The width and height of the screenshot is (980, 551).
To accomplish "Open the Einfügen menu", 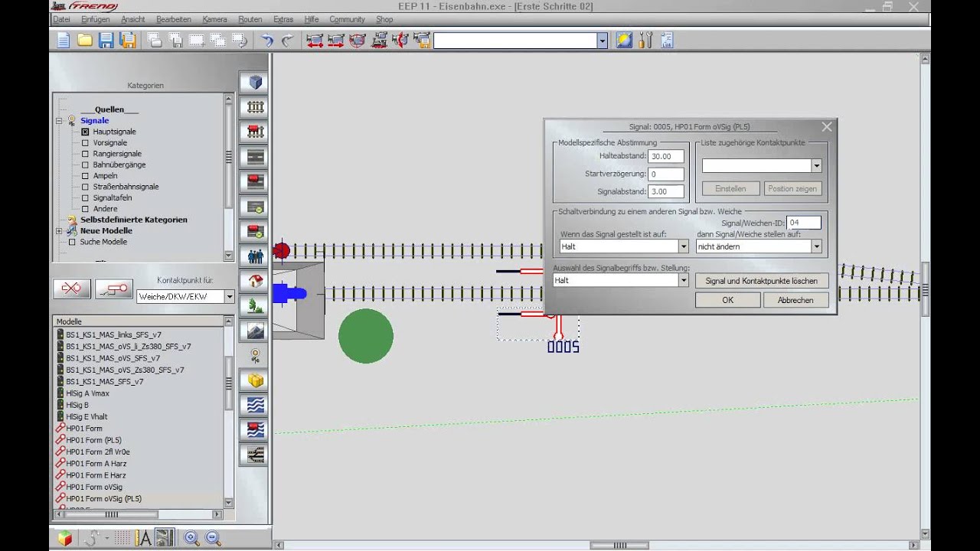I will [95, 19].
